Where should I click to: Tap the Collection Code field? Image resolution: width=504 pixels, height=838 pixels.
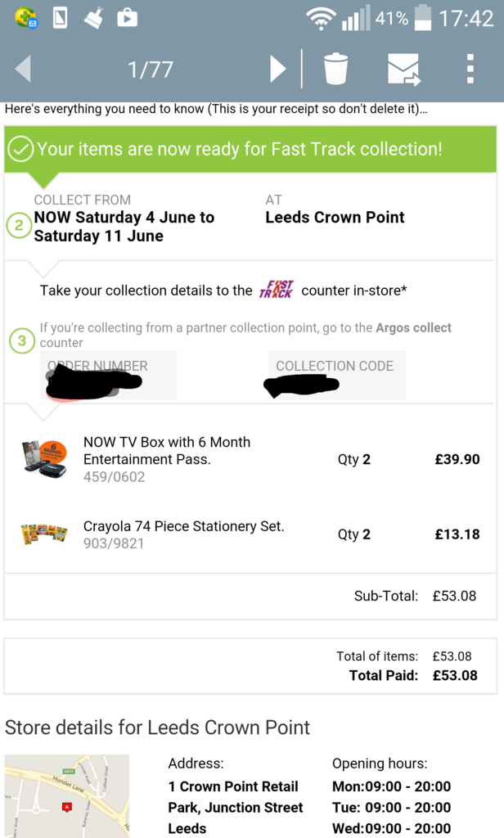pyautogui.click(x=336, y=376)
